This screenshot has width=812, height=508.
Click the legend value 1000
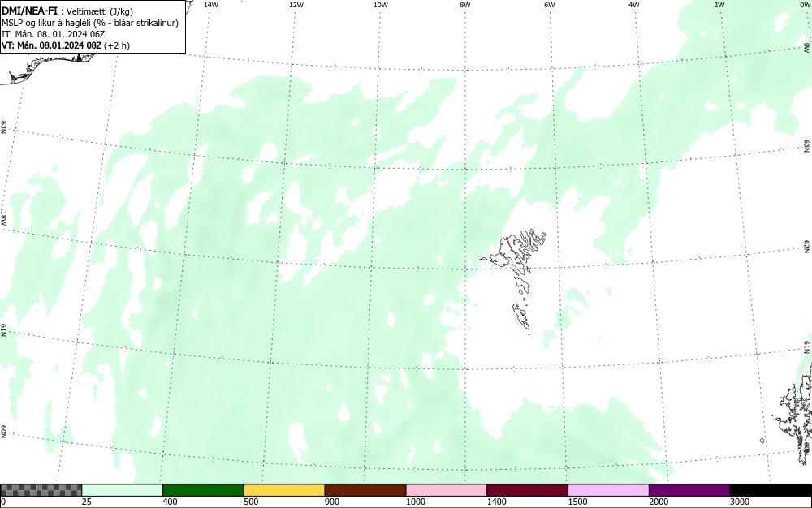pyautogui.click(x=415, y=502)
